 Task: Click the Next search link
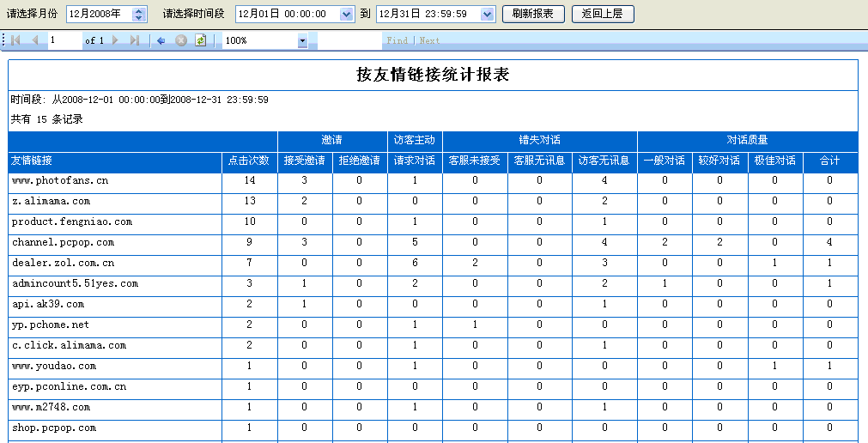click(429, 40)
